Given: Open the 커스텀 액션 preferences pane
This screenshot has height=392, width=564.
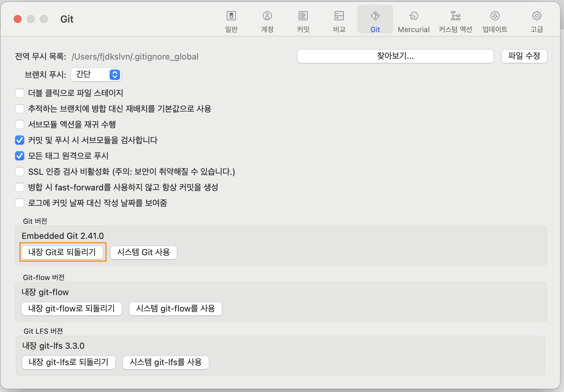Looking at the screenshot, I should [455, 21].
